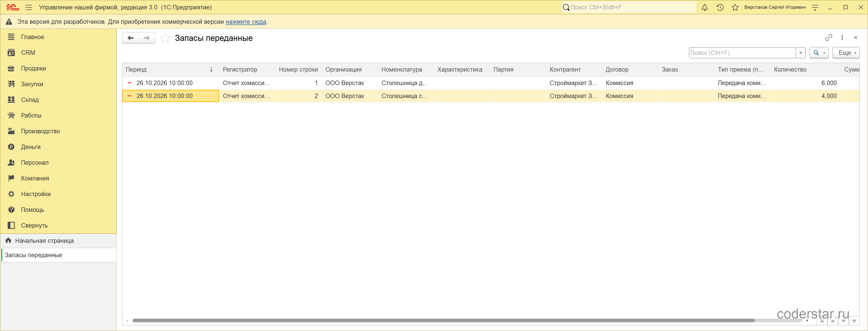This screenshot has height=331, width=868.
Task: Click the Закупки cart icon
Action: click(x=11, y=84)
